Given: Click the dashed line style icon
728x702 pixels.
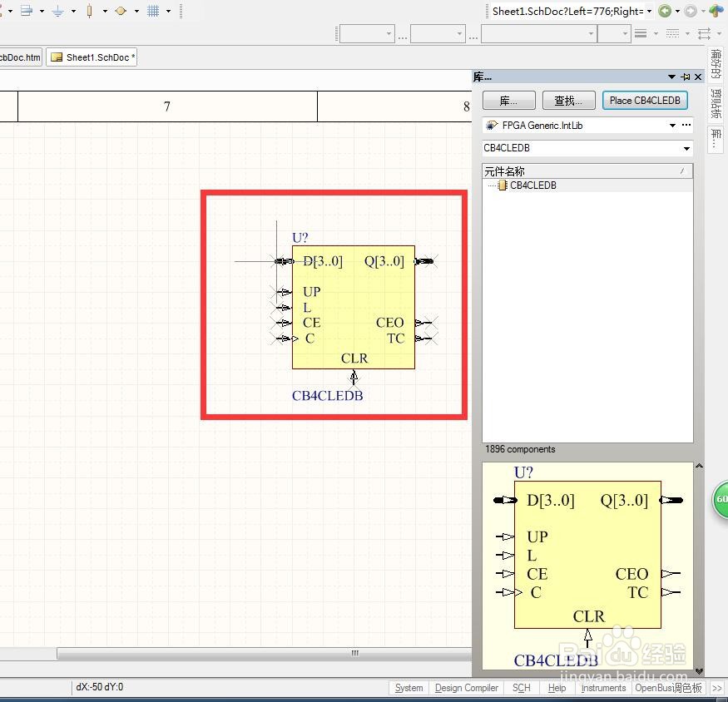Looking at the screenshot, I should [x=672, y=33].
